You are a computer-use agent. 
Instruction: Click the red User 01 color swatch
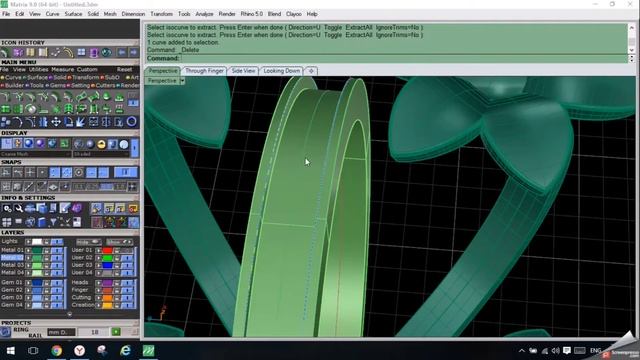coord(107,250)
